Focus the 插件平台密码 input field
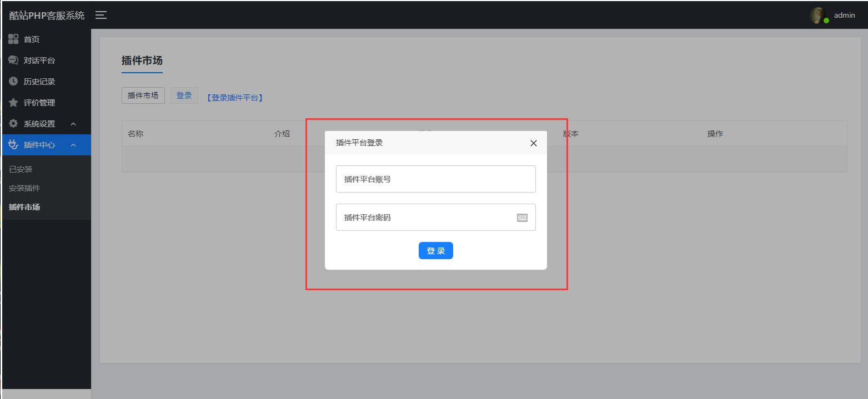This screenshot has height=399, width=868. coord(425,218)
